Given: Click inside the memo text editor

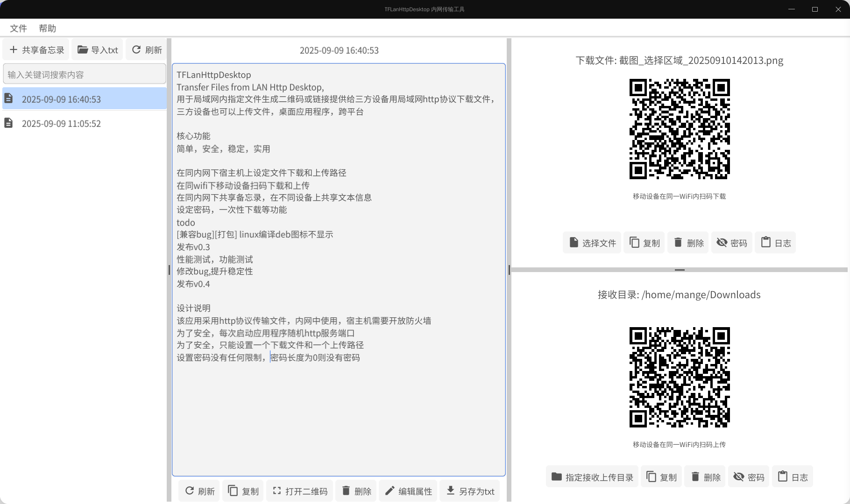Looking at the screenshot, I should [x=339, y=270].
